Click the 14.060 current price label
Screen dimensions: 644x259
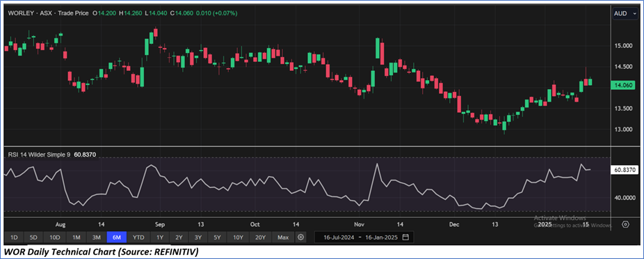click(623, 85)
